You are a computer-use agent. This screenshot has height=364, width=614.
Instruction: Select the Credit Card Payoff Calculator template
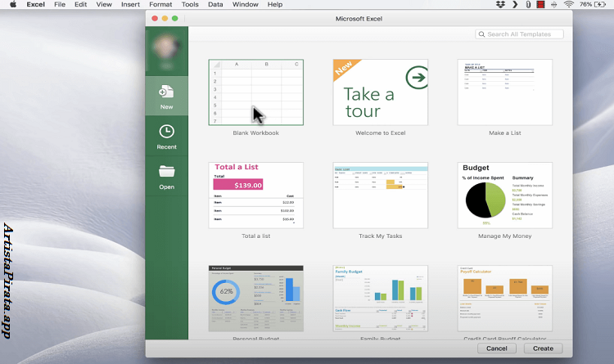505,299
